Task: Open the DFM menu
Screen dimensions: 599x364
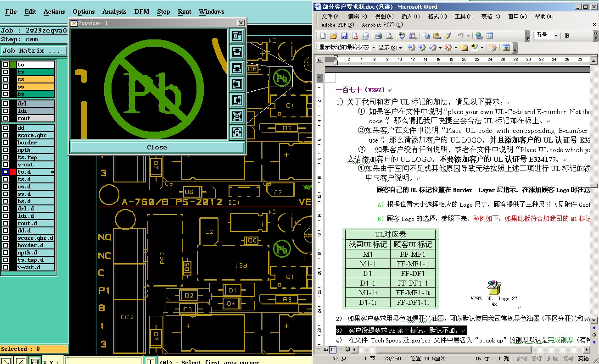Action: point(142,11)
